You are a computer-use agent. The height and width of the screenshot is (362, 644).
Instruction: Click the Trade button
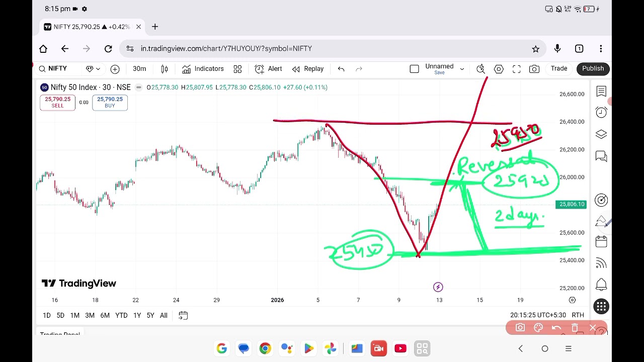pyautogui.click(x=559, y=69)
